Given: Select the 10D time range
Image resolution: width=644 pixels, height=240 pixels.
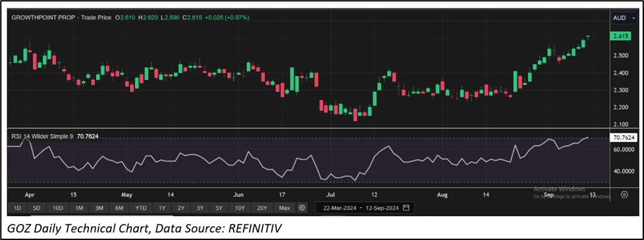Looking at the screenshot, I should 57,208.
